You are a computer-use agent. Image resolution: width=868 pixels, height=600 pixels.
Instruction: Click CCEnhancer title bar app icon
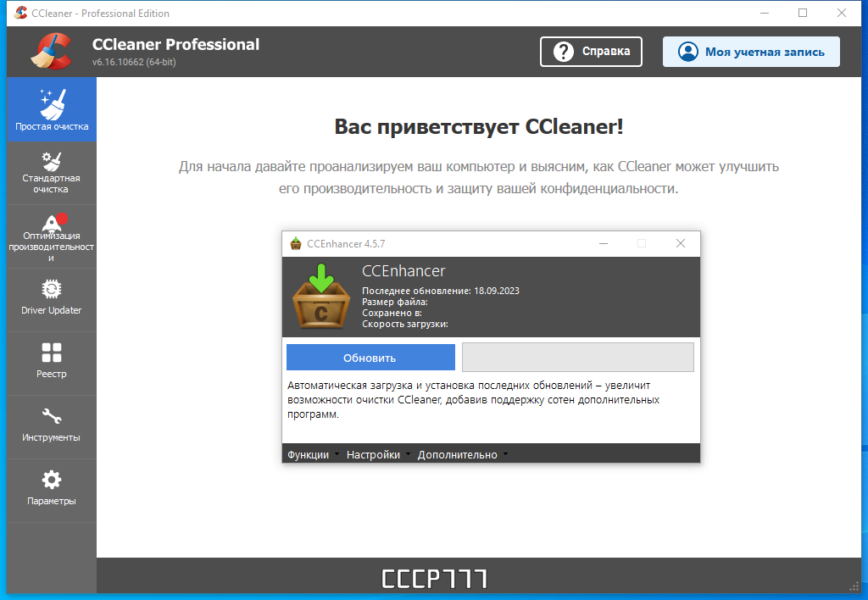point(296,243)
